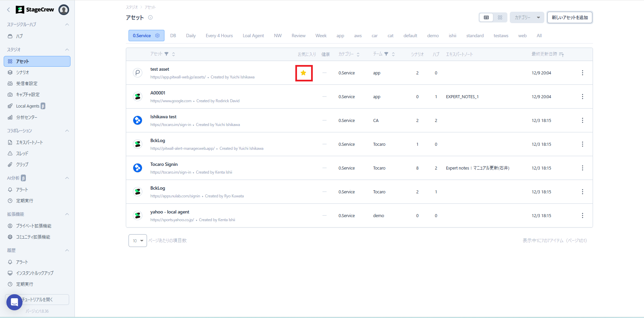Click the gear icon on 0.Service tab
This screenshot has height=318, width=644.
(x=157, y=36)
